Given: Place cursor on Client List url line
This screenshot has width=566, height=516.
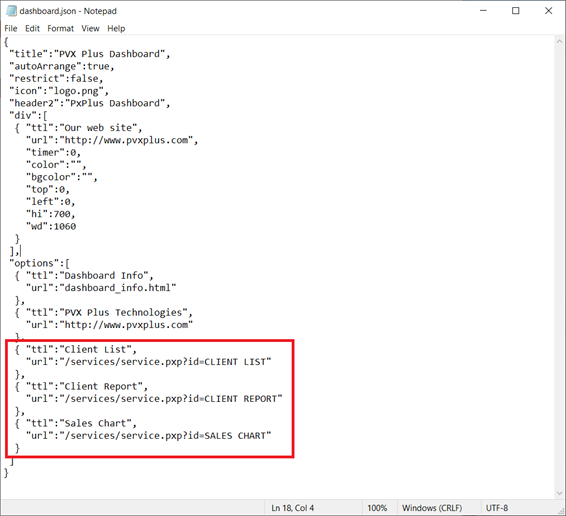Looking at the screenshot, I should pyautogui.click(x=148, y=362).
